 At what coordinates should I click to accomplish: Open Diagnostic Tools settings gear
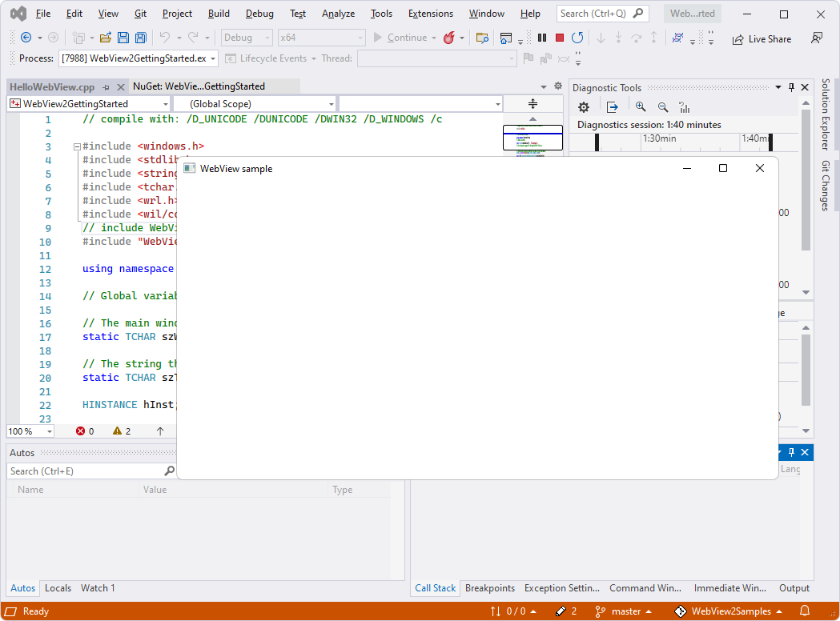(584, 107)
